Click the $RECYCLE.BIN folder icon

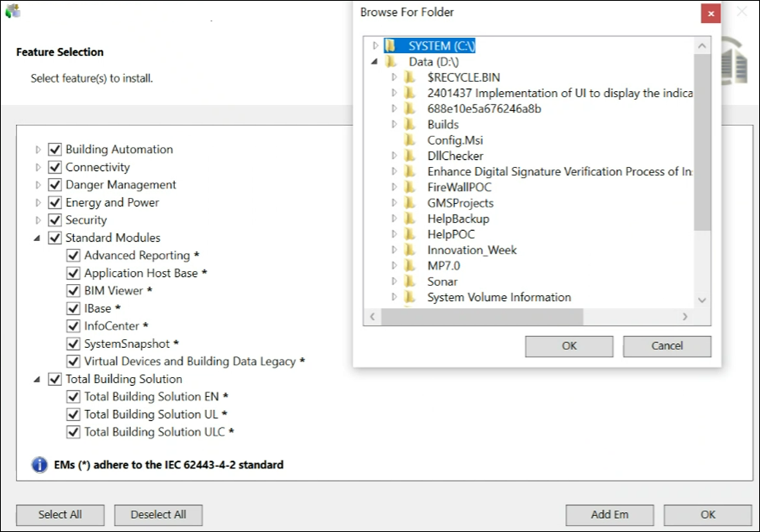tap(410, 77)
